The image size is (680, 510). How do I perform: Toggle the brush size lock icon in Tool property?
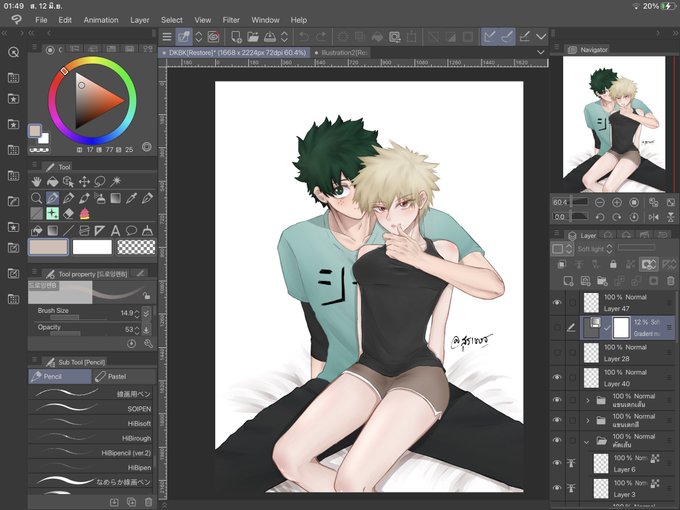[x=147, y=296]
